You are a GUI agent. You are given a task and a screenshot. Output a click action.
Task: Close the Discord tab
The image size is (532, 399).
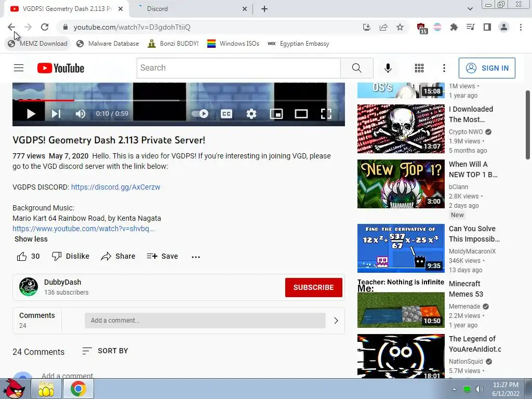click(244, 9)
